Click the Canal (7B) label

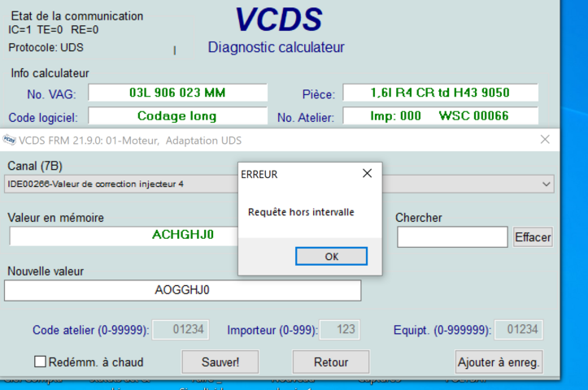35,166
